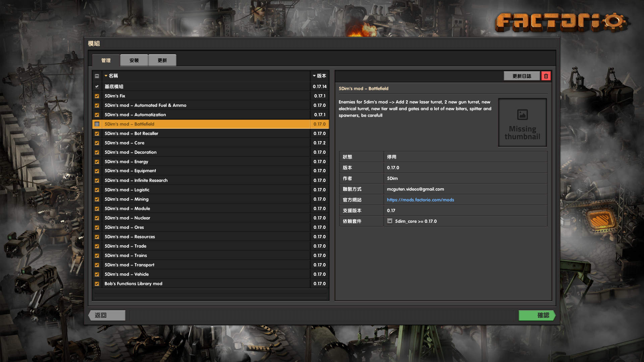
Task: Click the mcguten.videos@gmail.com contact value
Action: 415,189
